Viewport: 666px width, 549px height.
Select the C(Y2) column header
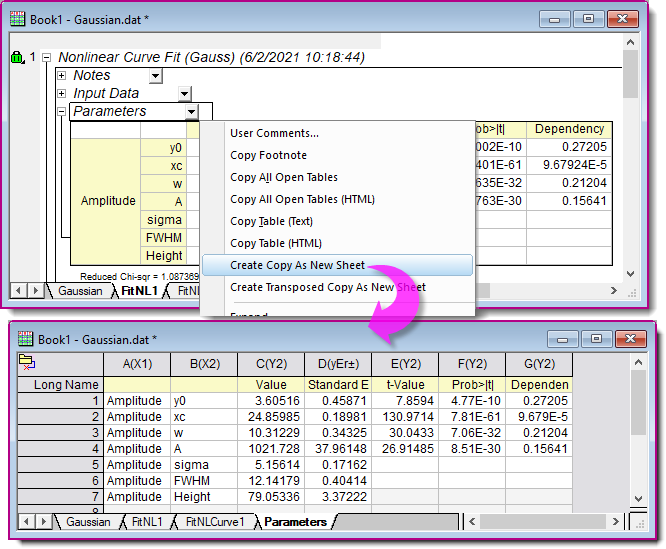pos(271,365)
